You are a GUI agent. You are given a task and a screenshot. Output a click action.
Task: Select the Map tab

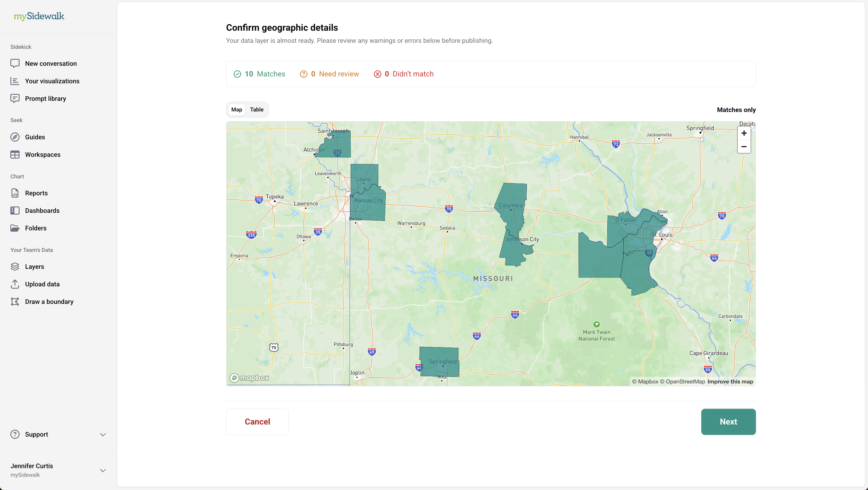(x=237, y=109)
